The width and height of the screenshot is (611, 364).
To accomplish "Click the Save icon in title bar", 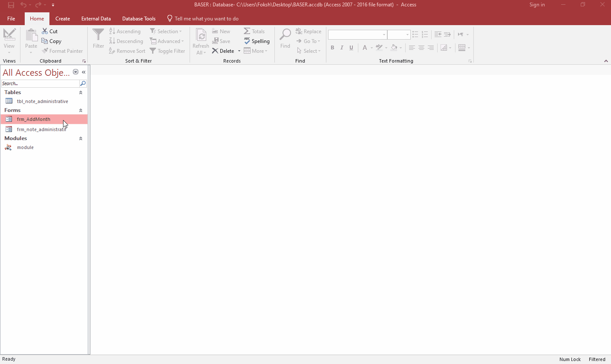I will 11,5.
